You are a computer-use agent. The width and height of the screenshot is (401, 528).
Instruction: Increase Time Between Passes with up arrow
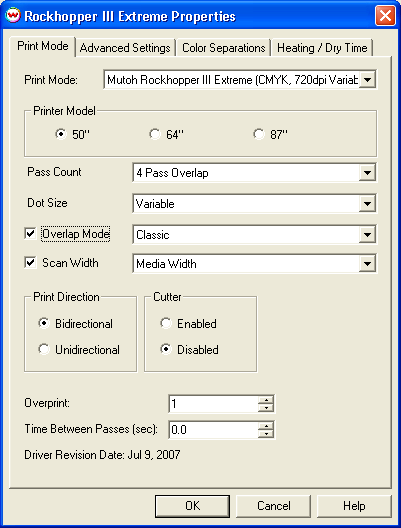[266, 426]
